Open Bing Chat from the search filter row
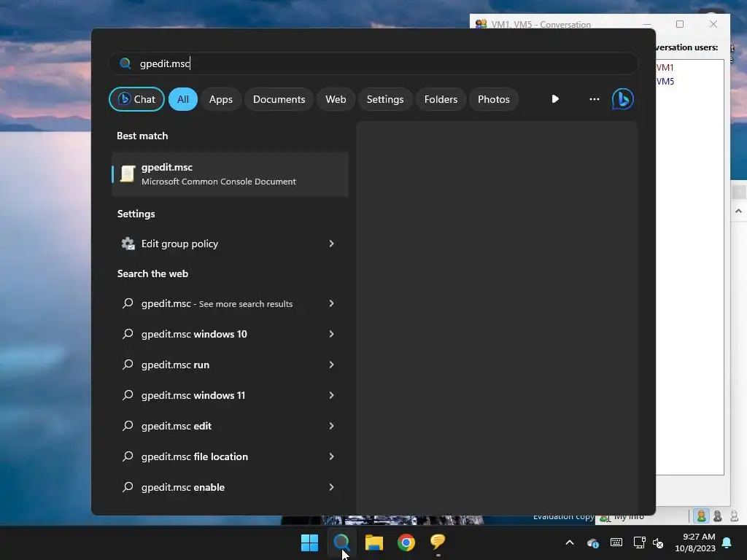This screenshot has height=560, width=747. 136,99
